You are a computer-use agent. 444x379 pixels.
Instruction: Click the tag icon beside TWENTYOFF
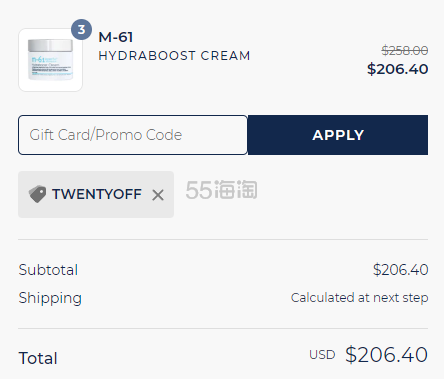37,194
